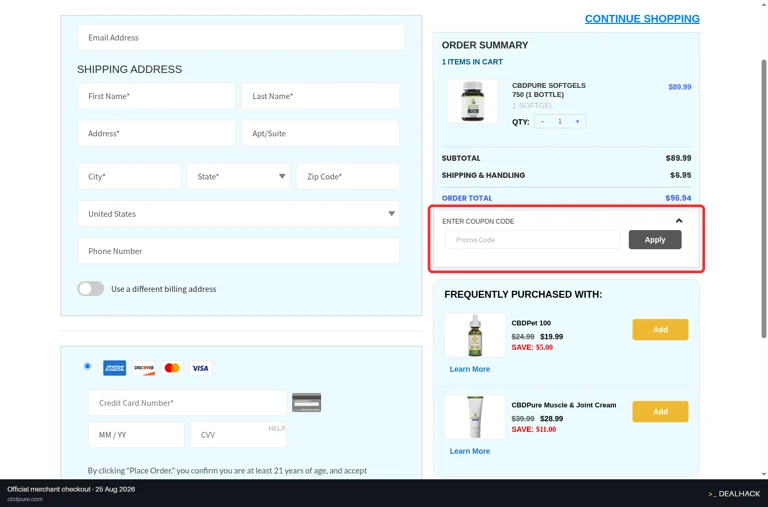The image size is (768, 507).
Task: Increase quantity with the plus button
Action: click(x=577, y=121)
